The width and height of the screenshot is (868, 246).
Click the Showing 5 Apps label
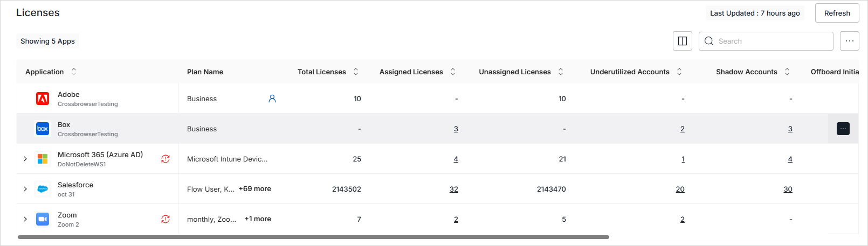point(47,41)
